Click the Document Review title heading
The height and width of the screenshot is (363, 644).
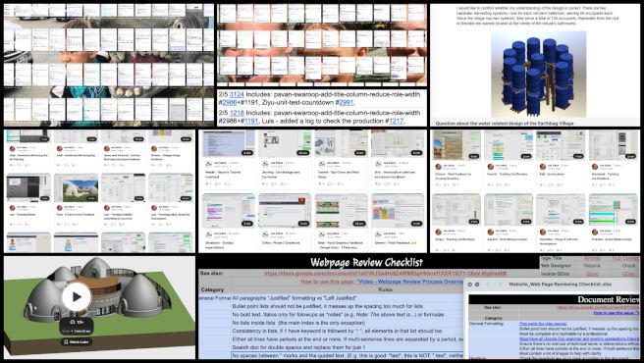609,300
